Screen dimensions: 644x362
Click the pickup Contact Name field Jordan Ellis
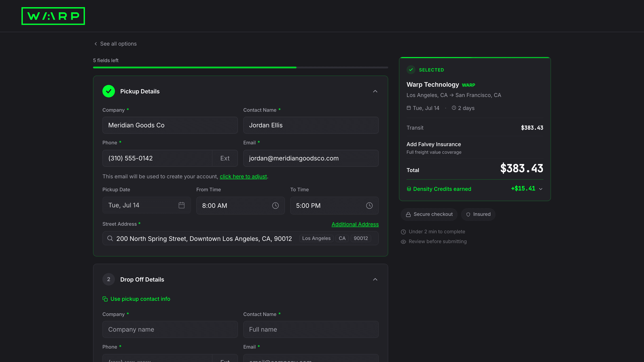tap(311, 125)
